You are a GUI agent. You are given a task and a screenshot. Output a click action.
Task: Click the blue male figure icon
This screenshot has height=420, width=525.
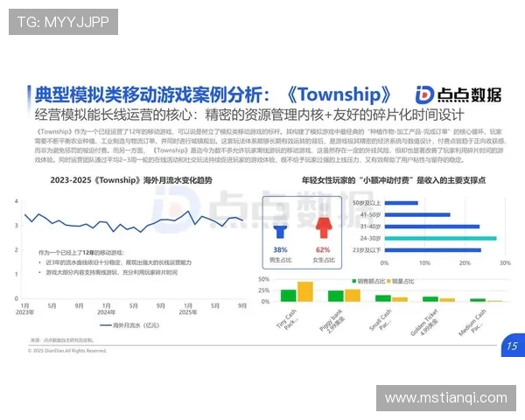[x=280, y=232]
